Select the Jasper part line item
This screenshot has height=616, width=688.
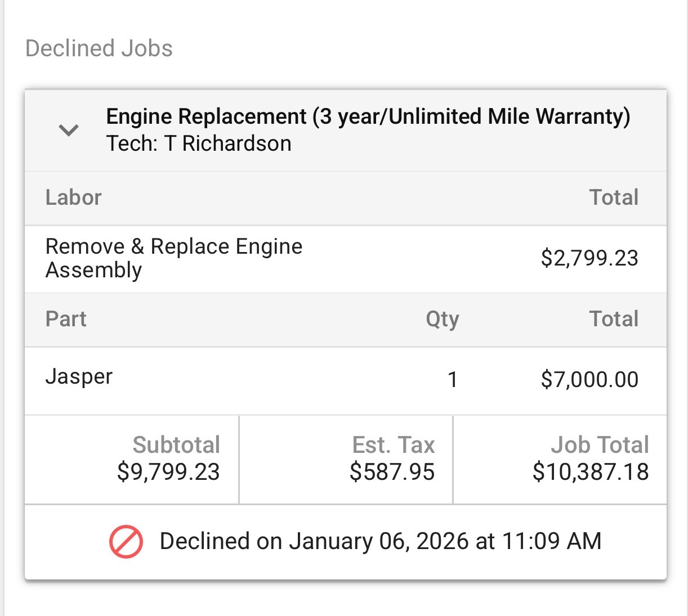pos(79,376)
